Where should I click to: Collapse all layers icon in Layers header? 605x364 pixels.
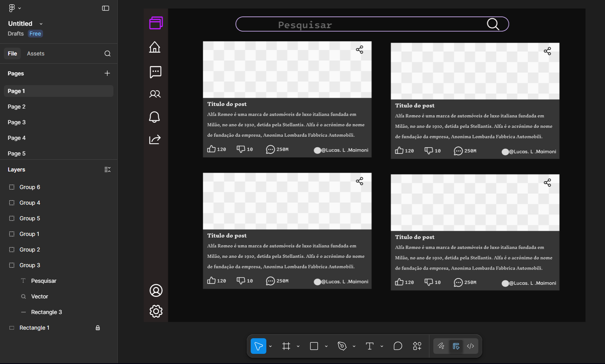108,170
